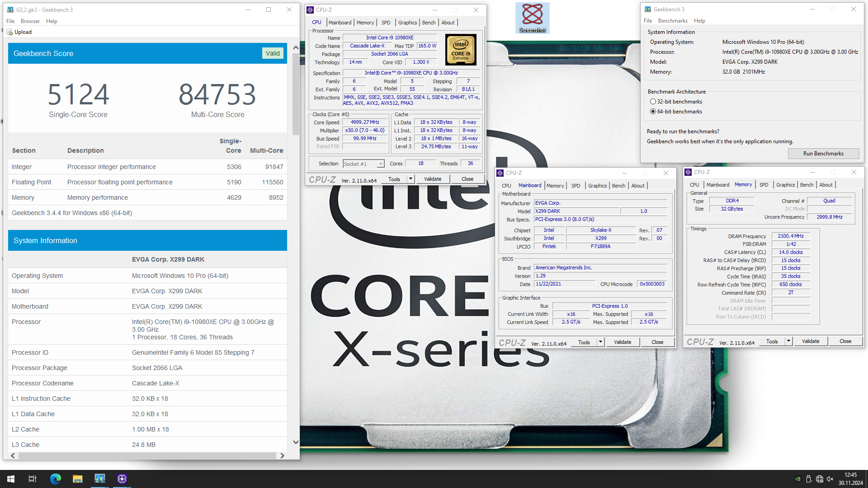Click the Floating Point row in results
Screen dimensions: 868x488
pos(147,182)
